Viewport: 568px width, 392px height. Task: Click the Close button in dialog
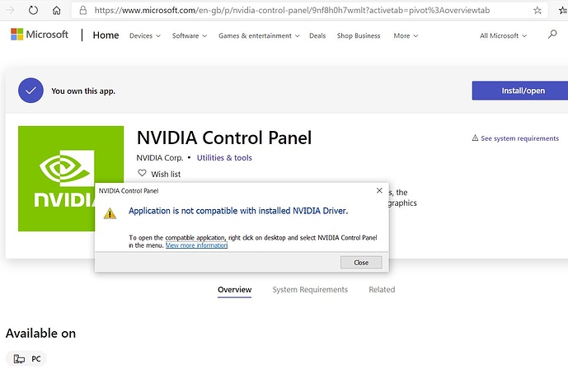point(361,263)
